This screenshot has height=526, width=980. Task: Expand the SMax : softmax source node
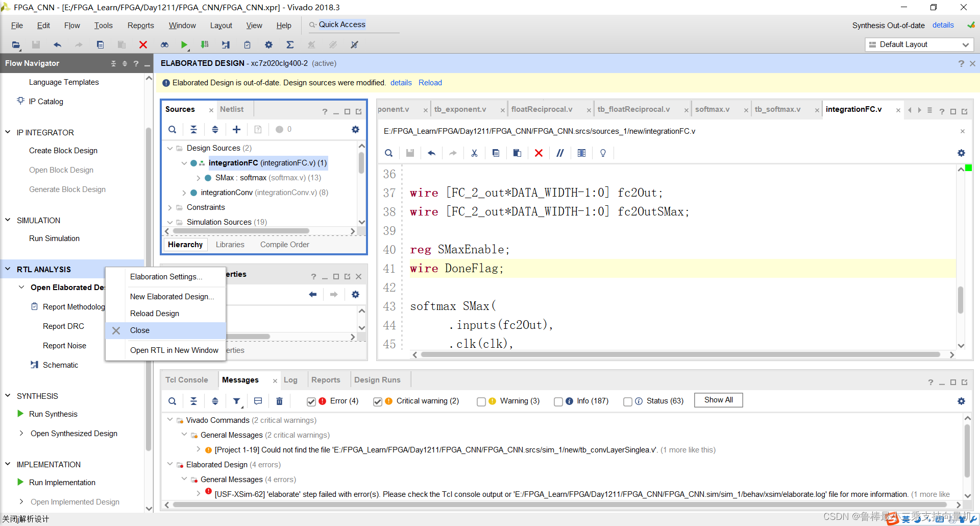coord(198,178)
